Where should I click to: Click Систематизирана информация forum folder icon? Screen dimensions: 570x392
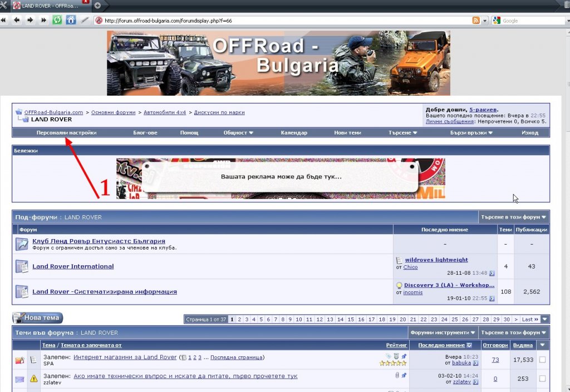coord(22,291)
